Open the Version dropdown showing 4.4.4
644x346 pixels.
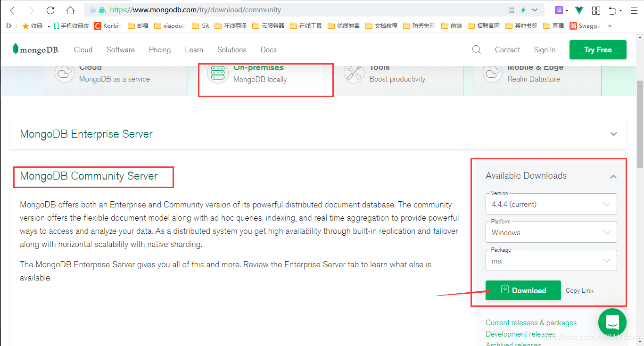551,204
